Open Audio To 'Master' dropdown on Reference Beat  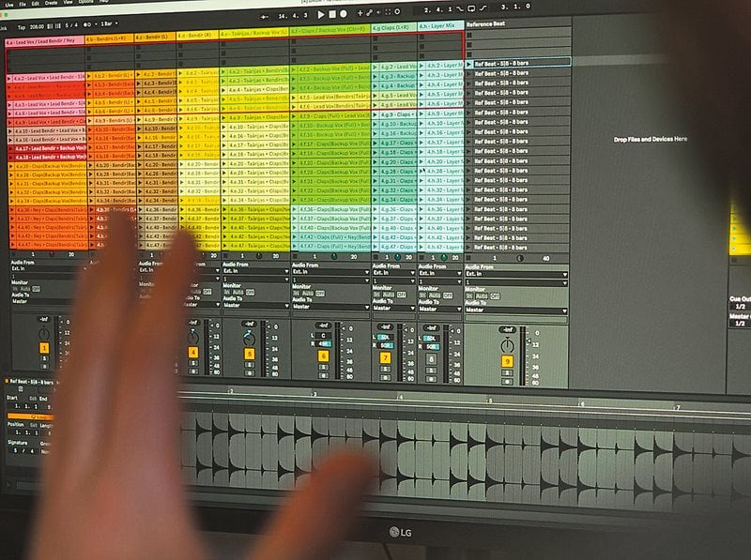516,310
